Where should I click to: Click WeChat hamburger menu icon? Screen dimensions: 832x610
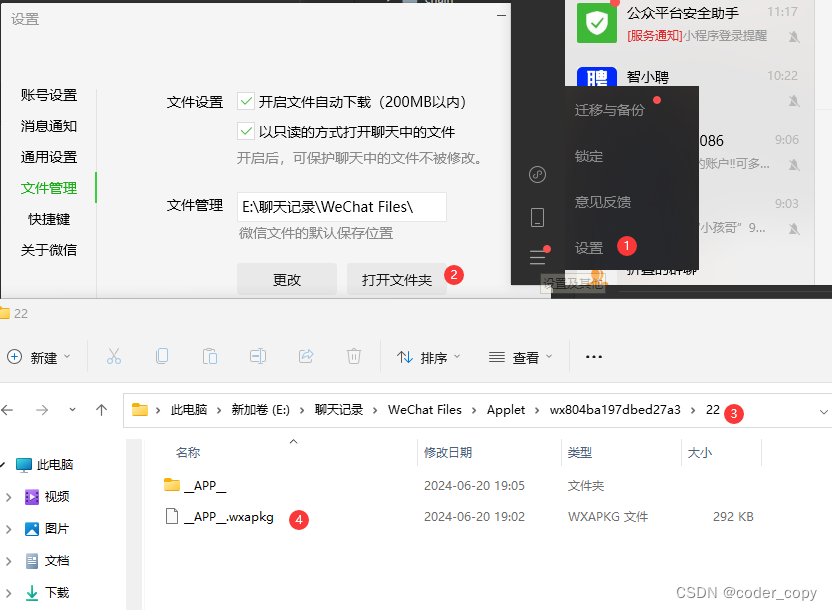[538, 257]
